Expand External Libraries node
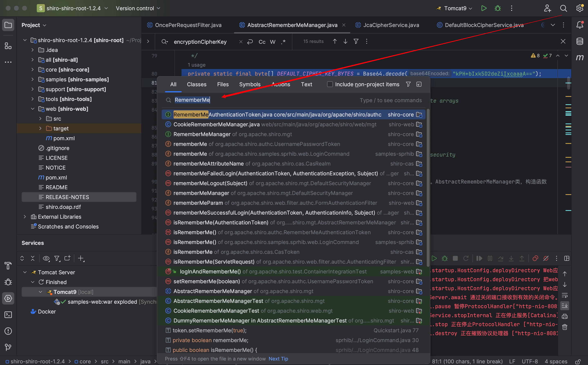 pyautogui.click(x=24, y=217)
